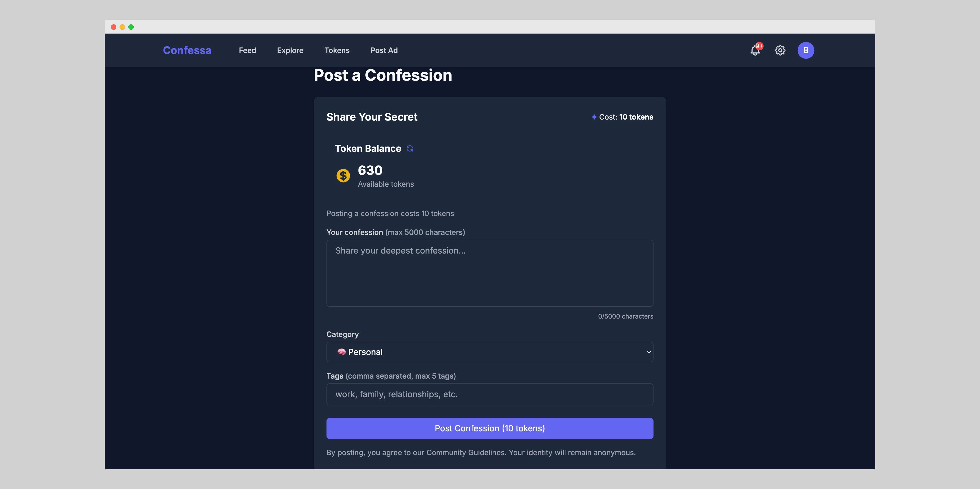980x489 pixels.
Task: Open the Feed page
Action: click(247, 50)
